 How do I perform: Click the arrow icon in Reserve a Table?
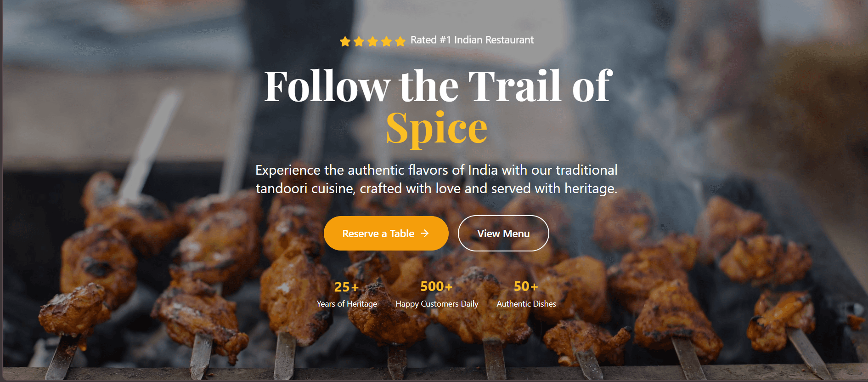[x=425, y=234]
